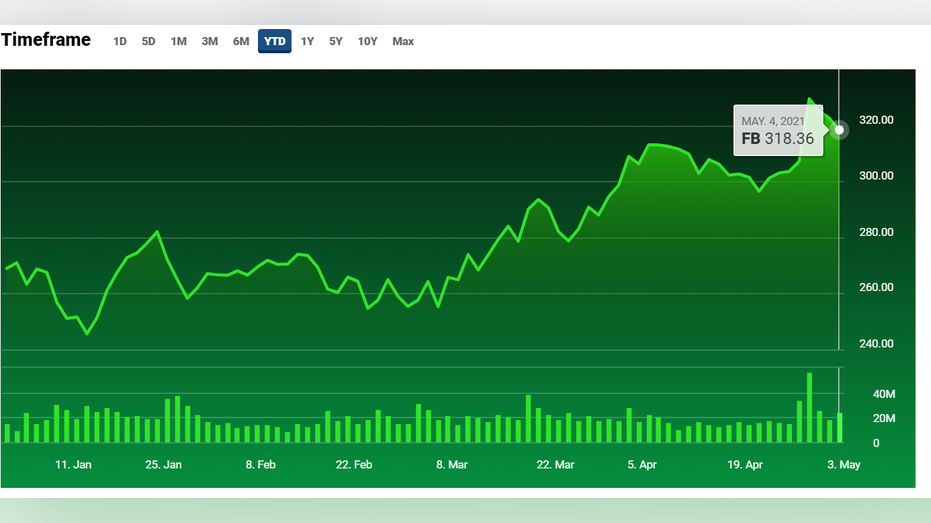Show Max timeframe history
The height and width of the screenshot is (523, 931).
point(403,42)
